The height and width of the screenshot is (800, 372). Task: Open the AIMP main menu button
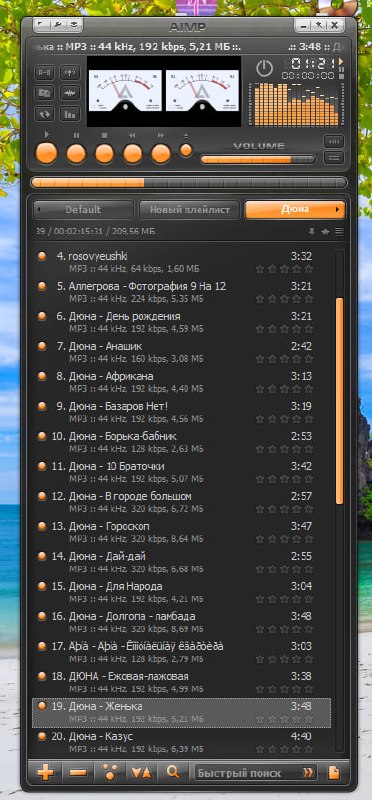coord(41,24)
